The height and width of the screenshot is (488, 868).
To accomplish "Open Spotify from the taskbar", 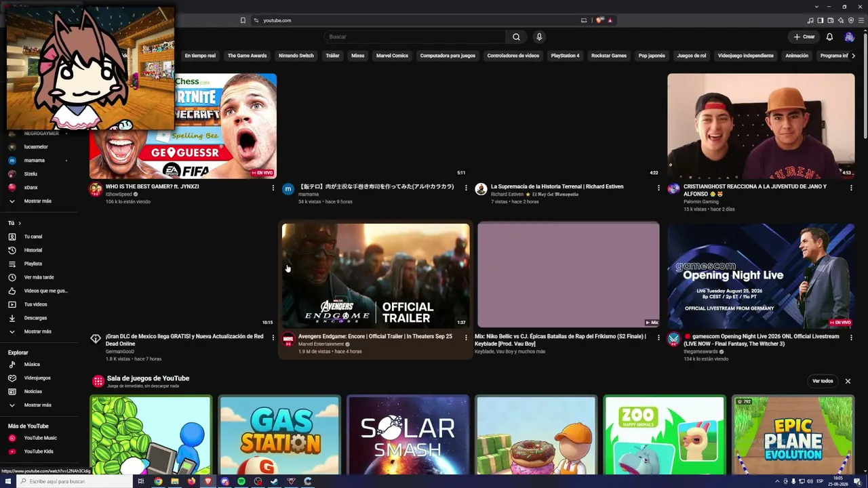I will pyautogui.click(x=241, y=481).
